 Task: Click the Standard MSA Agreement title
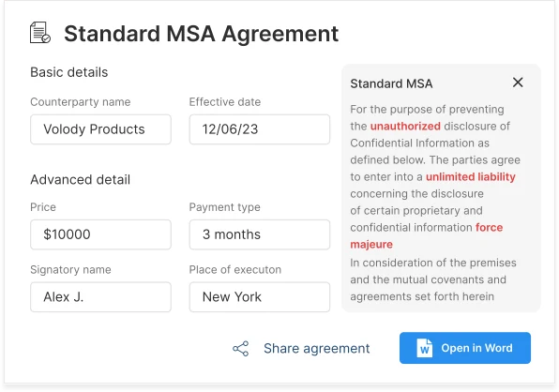(x=201, y=34)
